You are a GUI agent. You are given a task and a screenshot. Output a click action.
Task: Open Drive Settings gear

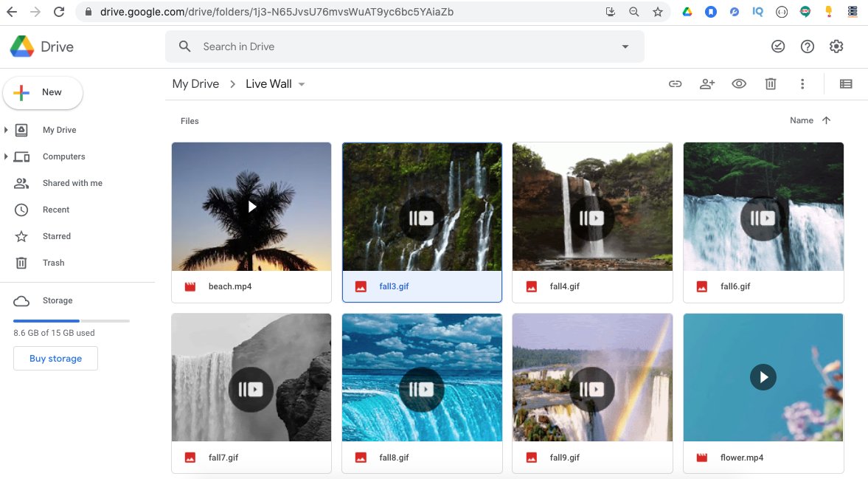[x=836, y=46]
